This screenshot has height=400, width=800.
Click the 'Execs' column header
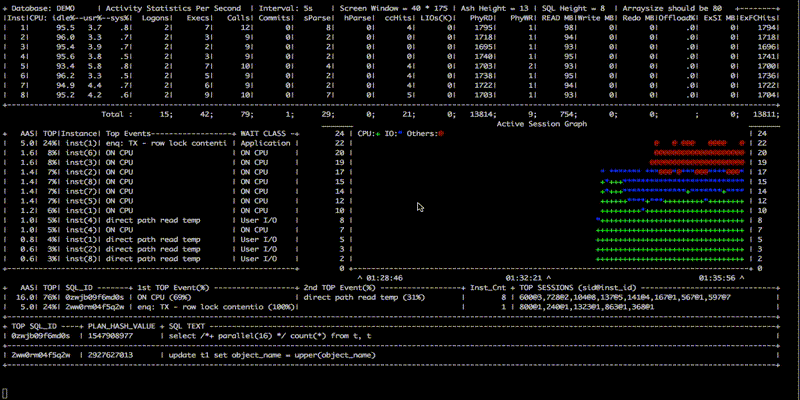pyautogui.click(x=200, y=17)
